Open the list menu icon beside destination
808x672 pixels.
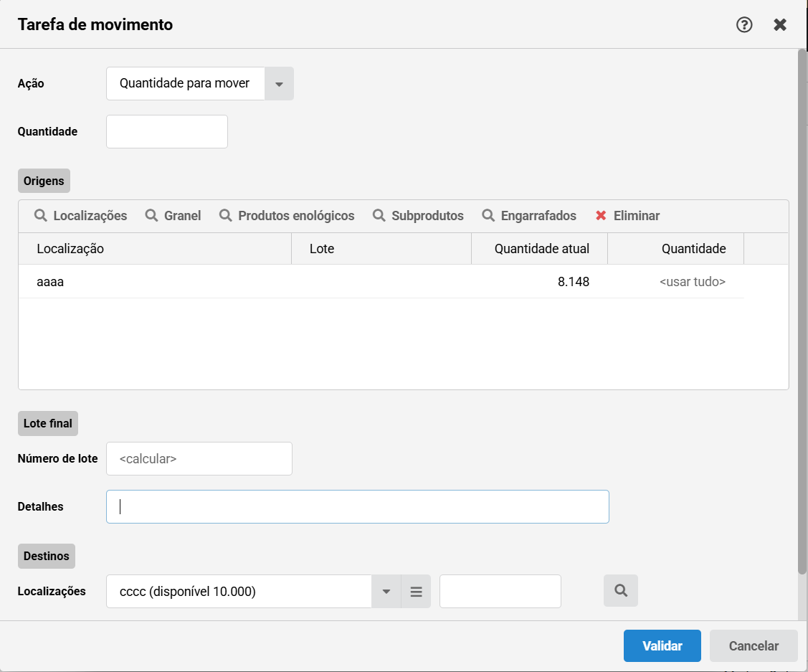tap(416, 592)
